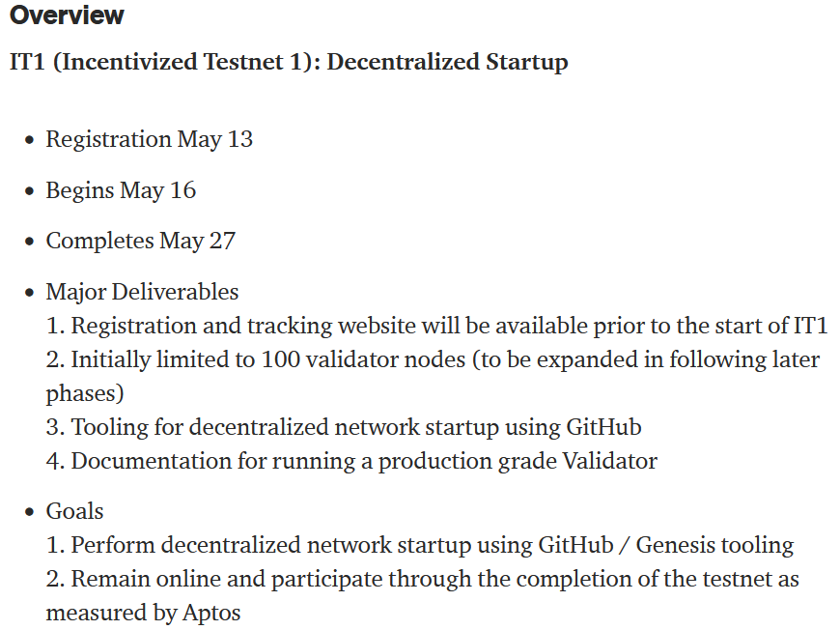Click the Begins May 16 line
The width and height of the screenshot is (840, 630).
121,190
